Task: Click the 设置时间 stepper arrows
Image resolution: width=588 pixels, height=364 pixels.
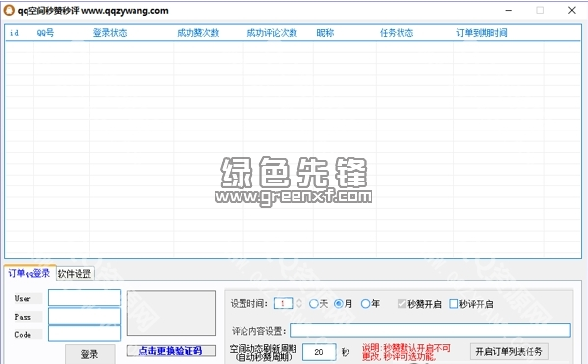Action: pos(299,303)
